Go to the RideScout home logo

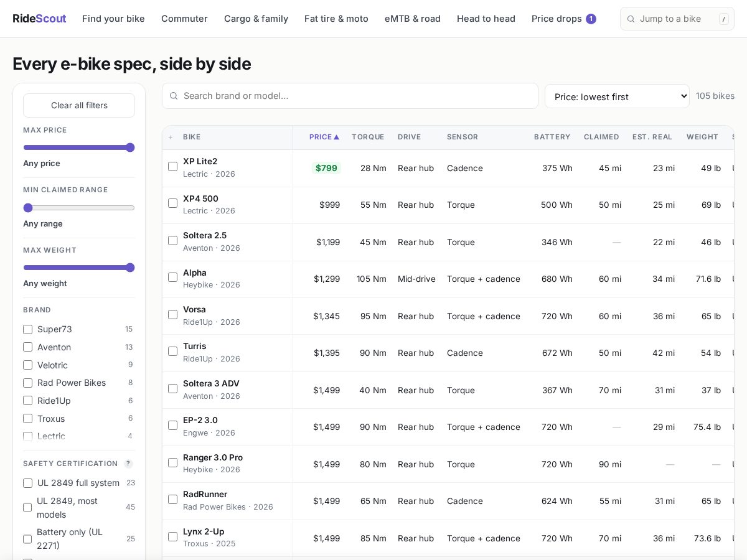(39, 19)
